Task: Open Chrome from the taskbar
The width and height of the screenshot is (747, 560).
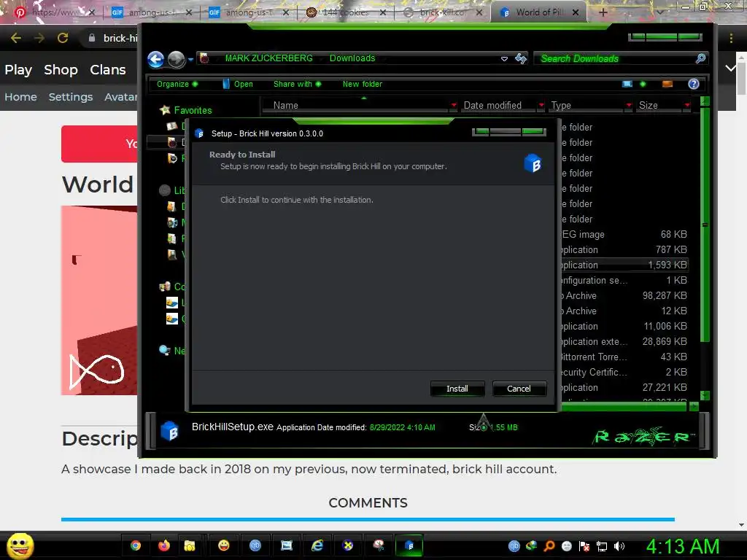Action: pos(136,545)
